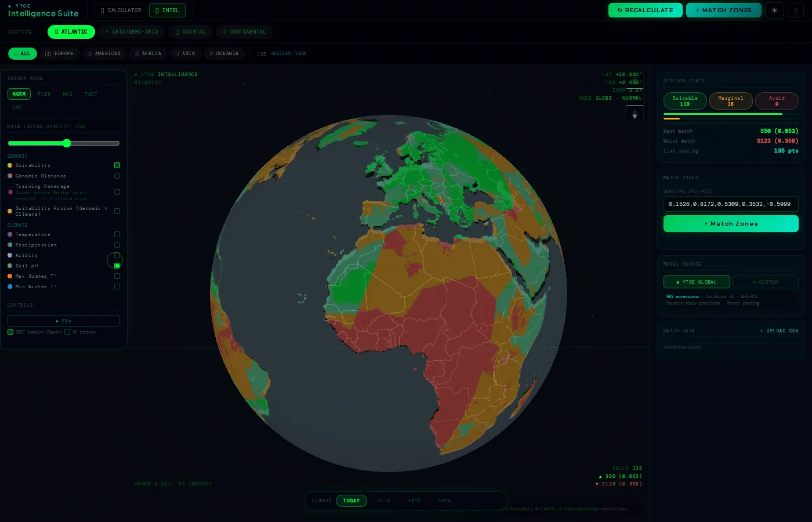The width and height of the screenshot is (812, 522).
Task: Enable the Temperature layer checkbox
Action: [x=117, y=234]
